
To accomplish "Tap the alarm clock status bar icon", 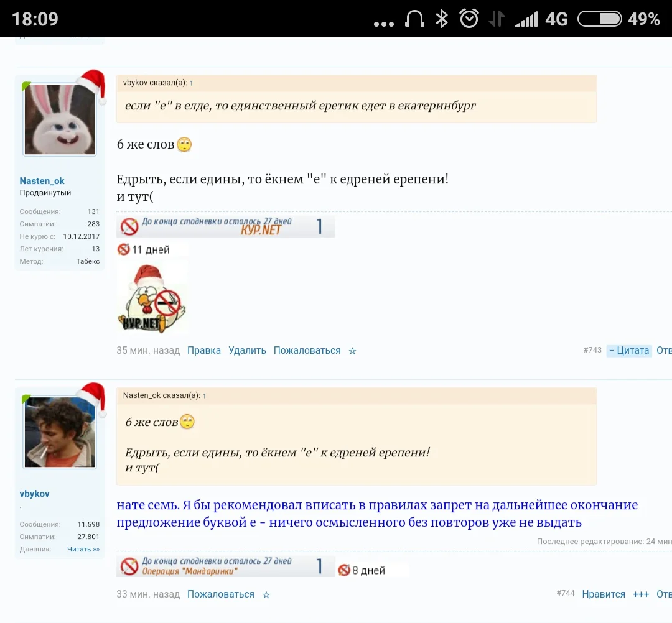I will tap(469, 19).
